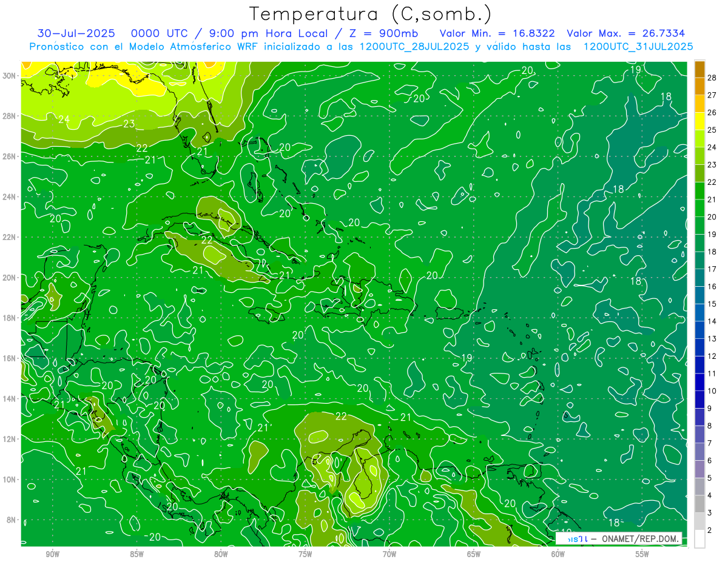Select '1200UTC_31JUL2025' valid-until time text
The height and width of the screenshot is (562, 728).
(x=638, y=46)
